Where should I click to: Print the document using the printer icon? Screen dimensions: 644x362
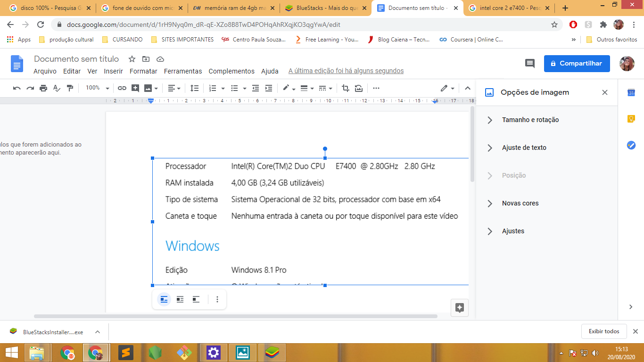[x=43, y=88]
